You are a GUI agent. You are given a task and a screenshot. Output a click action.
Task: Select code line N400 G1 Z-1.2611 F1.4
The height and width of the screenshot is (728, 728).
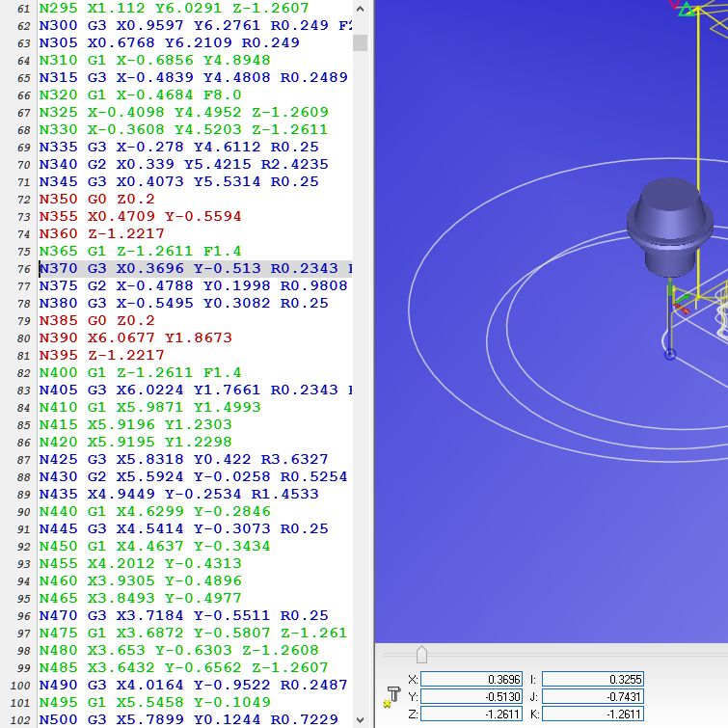point(140,372)
